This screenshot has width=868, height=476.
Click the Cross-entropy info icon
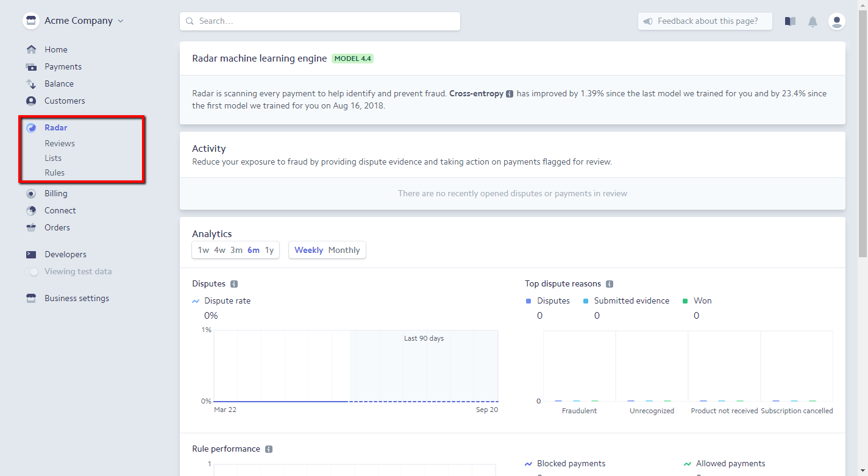tap(510, 94)
